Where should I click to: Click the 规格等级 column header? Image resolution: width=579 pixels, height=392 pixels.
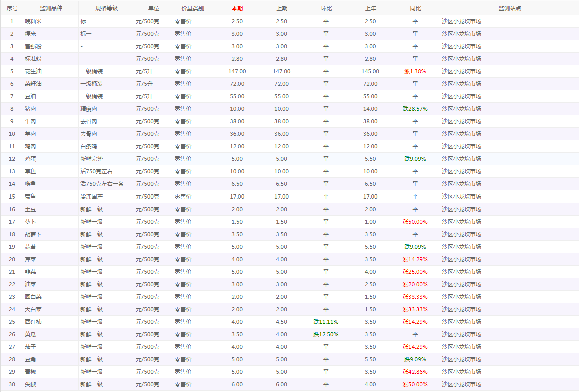(106, 8)
